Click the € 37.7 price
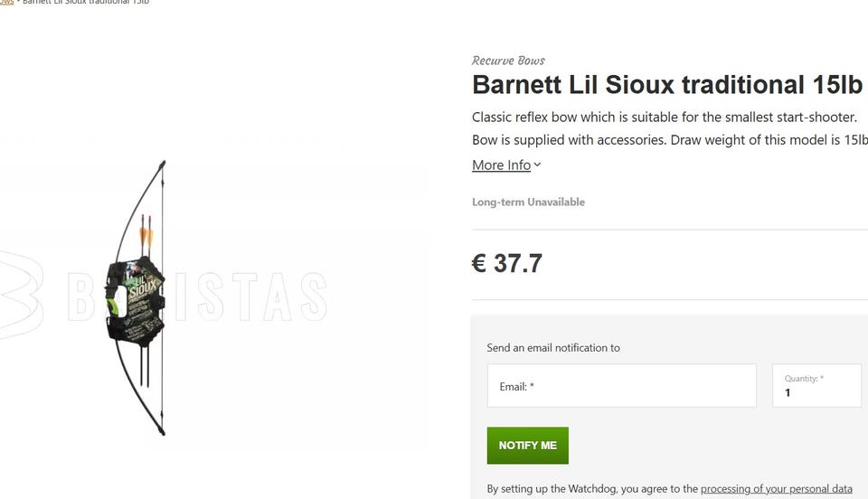 point(507,263)
